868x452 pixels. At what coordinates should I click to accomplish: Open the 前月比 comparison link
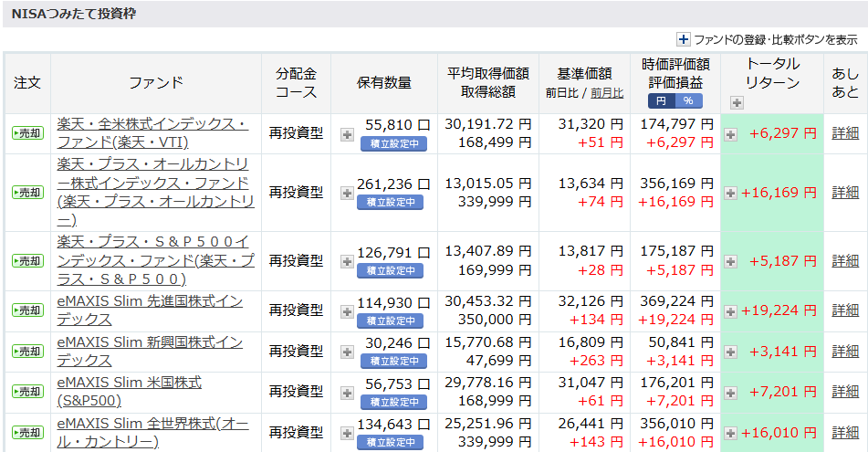click(607, 93)
